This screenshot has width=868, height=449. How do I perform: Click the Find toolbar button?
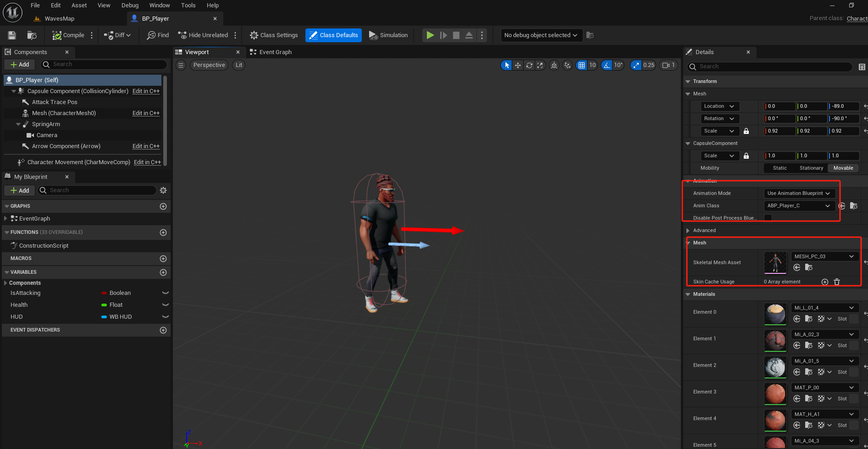click(x=158, y=35)
